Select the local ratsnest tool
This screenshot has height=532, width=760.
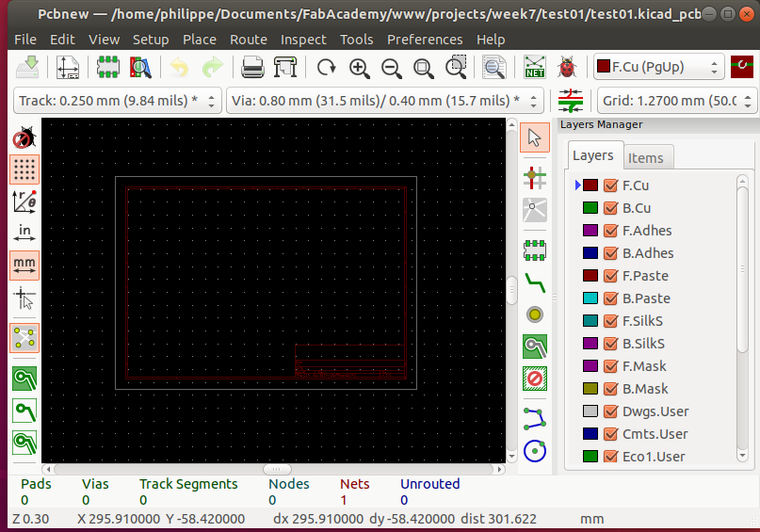[535, 210]
